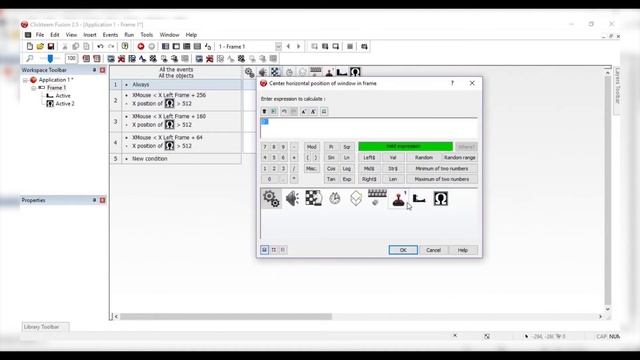Viewport: 640px width, 360px height.
Task: Undo the last action in main toolbar
Action: [100, 47]
